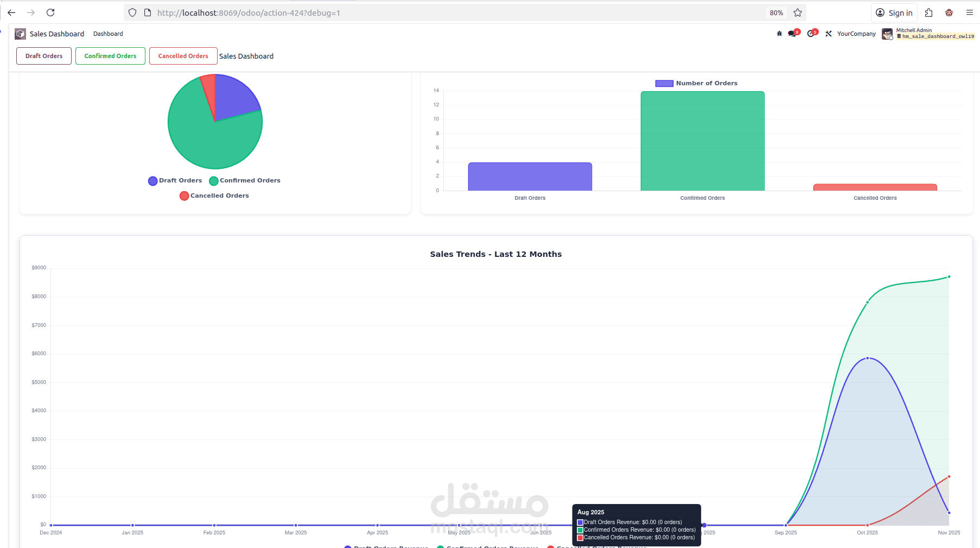Click Sales Trends - Last 12 Months title
This screenshot has height=548, width=980.
[496, 254]
